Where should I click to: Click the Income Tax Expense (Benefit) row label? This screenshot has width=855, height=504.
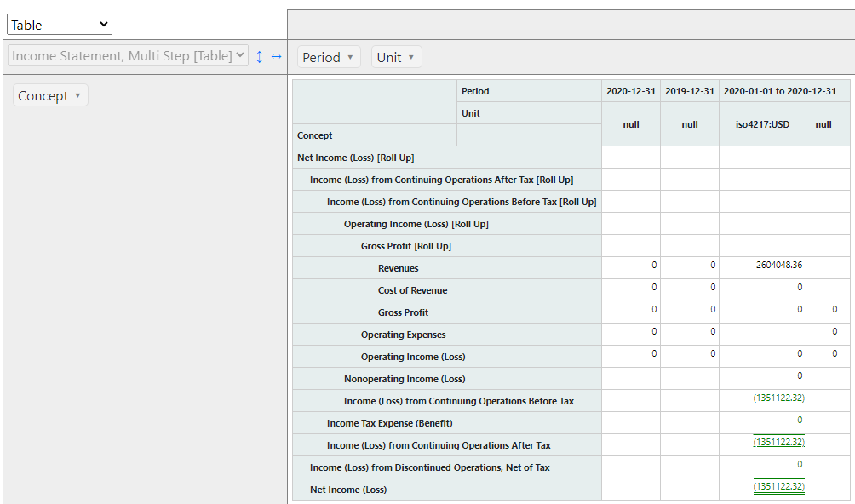[x=389, y=423]
